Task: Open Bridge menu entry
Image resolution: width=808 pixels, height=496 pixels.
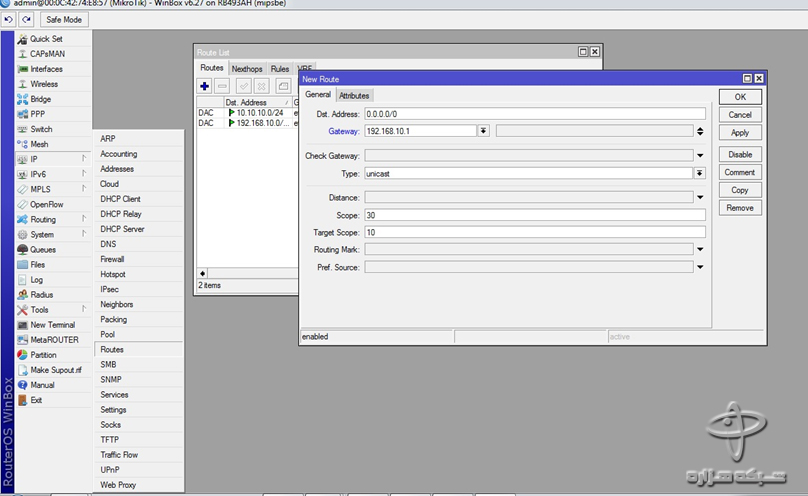Action: point(54,99)
